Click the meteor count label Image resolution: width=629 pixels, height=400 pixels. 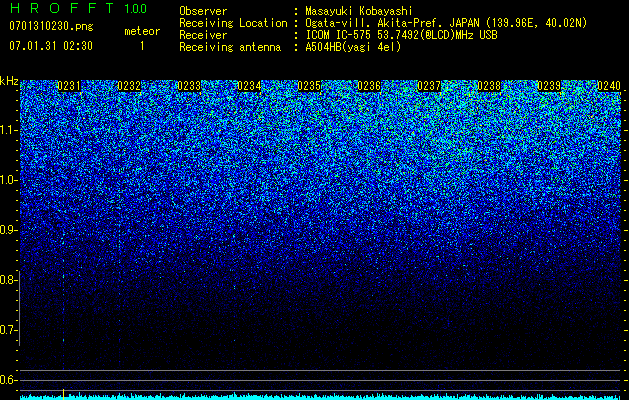142,31
